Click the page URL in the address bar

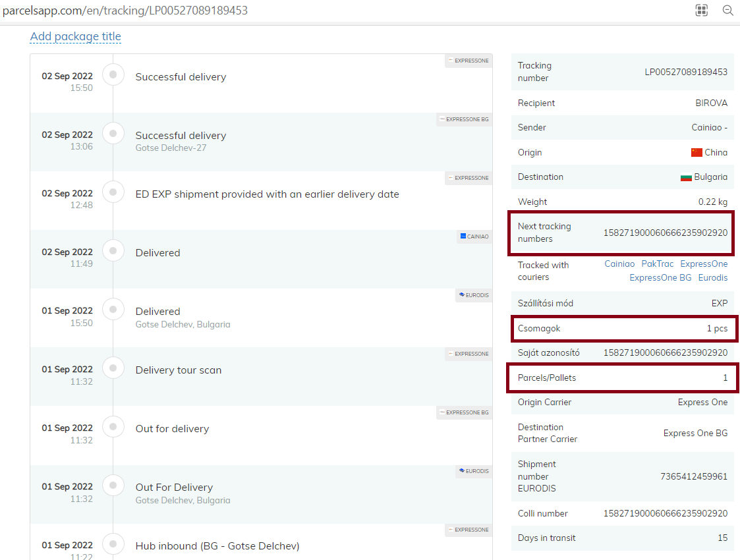point(125,11)
